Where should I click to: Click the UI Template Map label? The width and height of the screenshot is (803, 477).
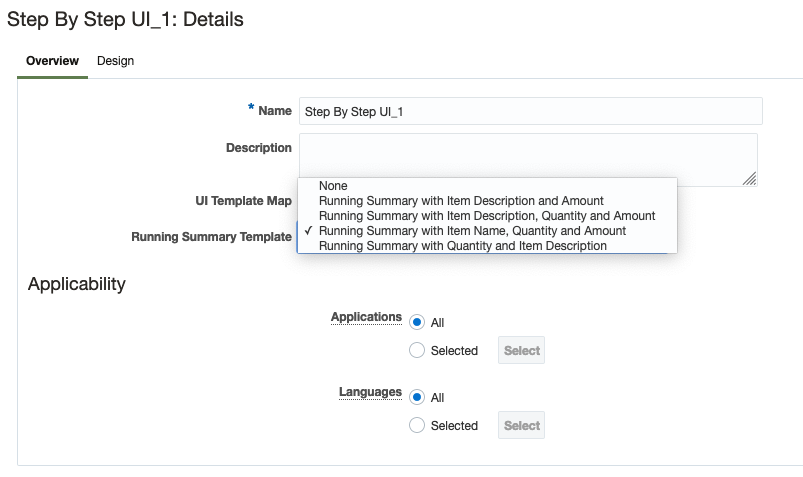click(243, 201)
